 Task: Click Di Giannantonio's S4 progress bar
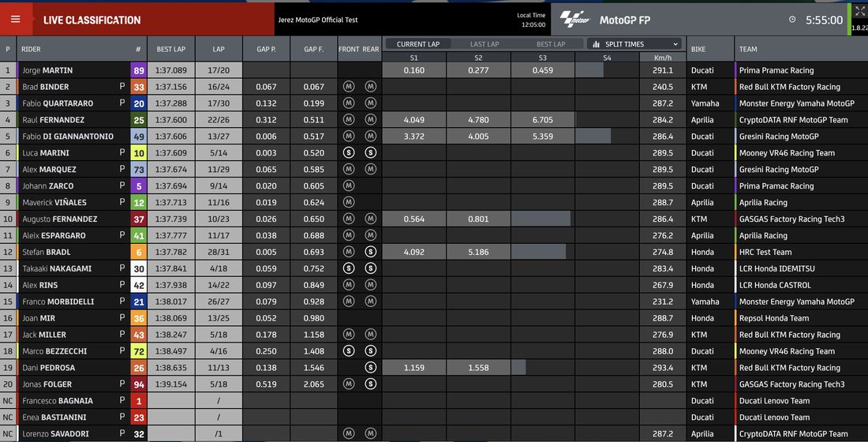[593, 137]
